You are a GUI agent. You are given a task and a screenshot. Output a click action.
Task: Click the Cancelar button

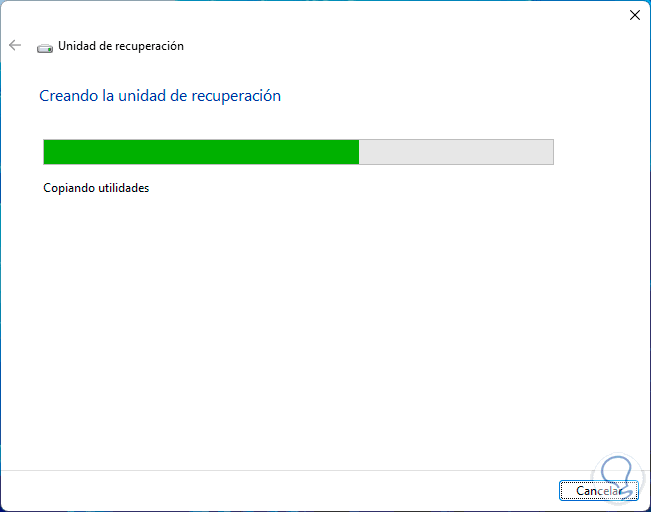[598, 491]
